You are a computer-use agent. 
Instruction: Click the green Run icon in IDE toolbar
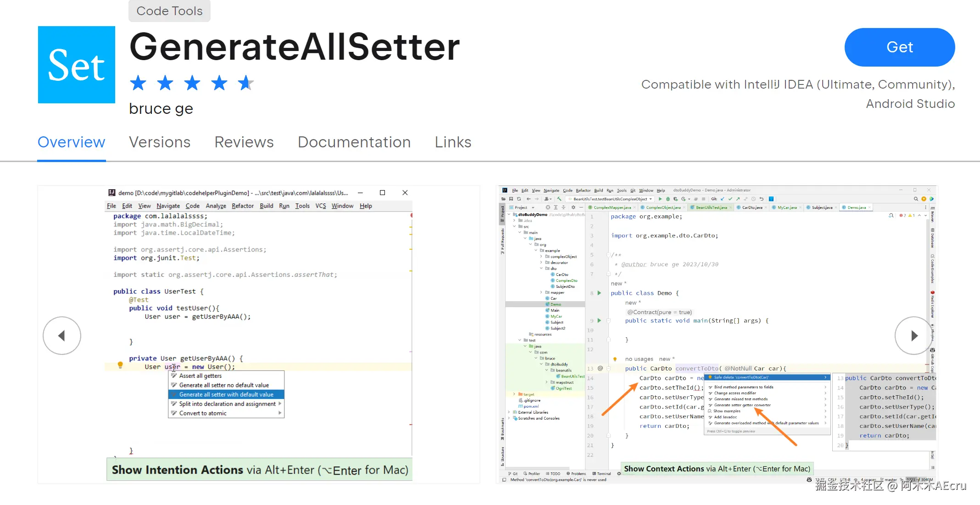coord(660,199)
